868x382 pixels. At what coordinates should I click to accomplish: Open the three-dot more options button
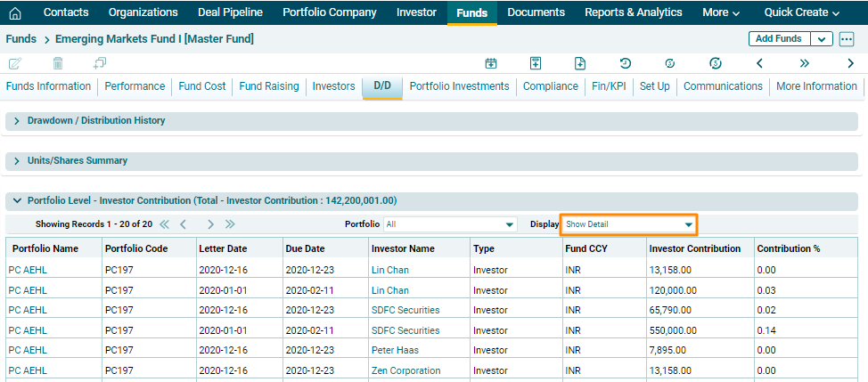coord(847,39)
